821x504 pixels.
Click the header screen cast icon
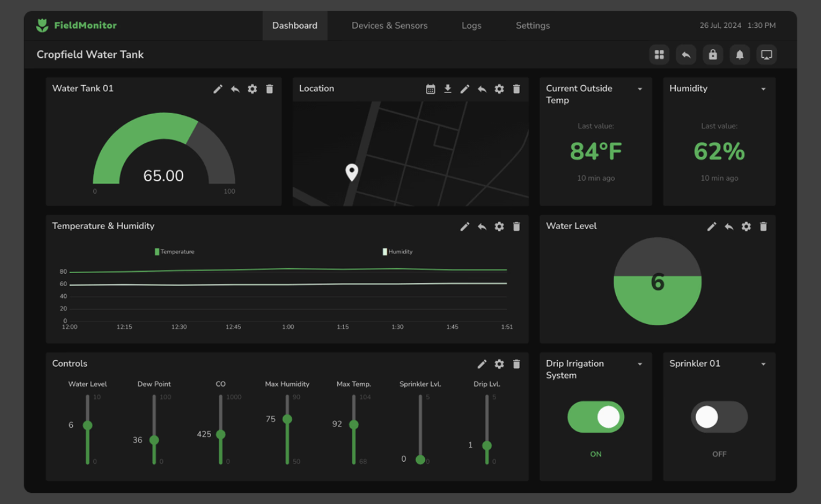point(766,55)
